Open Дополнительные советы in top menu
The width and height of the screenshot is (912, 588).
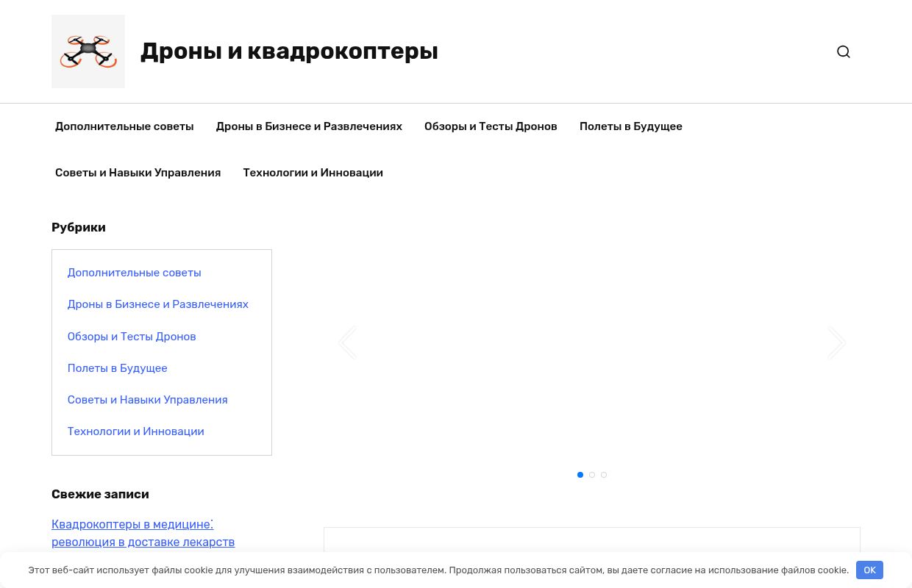point(124,126)
